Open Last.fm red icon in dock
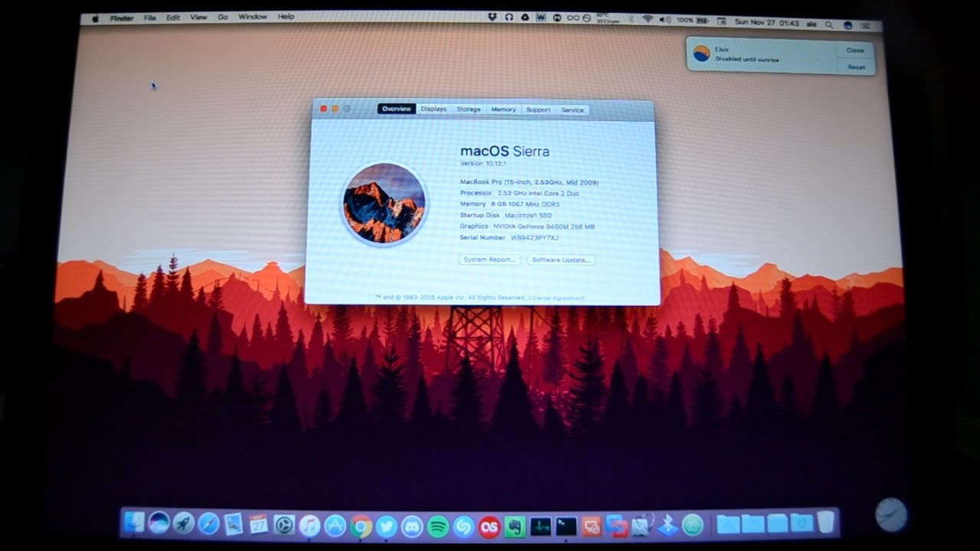Image resolution: width=980 pixels, height=551 pixels. (x=489, y=527)
